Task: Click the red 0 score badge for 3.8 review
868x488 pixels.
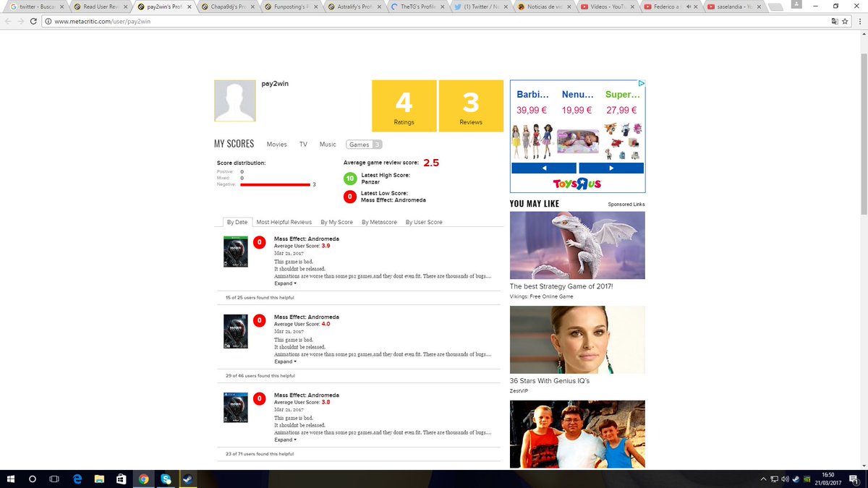Action: point(259,398)
